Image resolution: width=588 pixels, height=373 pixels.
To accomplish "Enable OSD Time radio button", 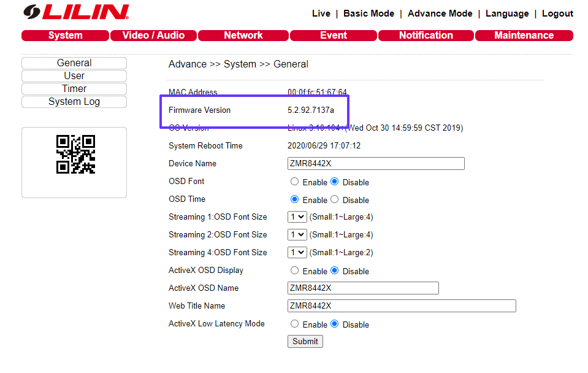I will [x=295, y=199].
